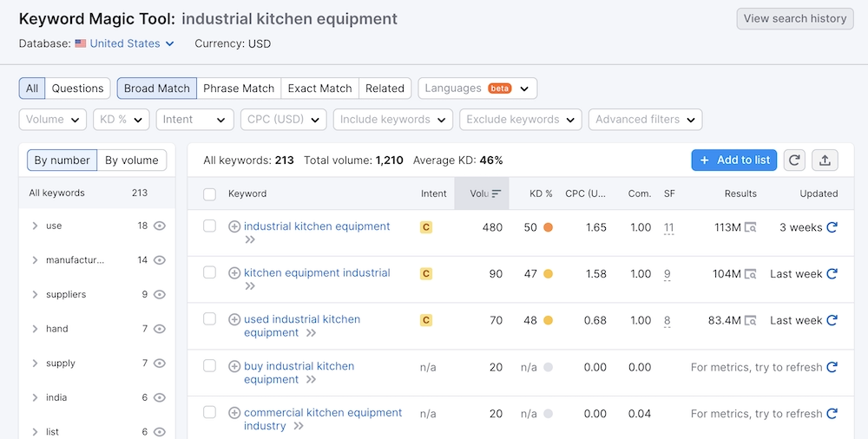Switch to the Related tab
This screenshot has height=439, width=868.
385,88
